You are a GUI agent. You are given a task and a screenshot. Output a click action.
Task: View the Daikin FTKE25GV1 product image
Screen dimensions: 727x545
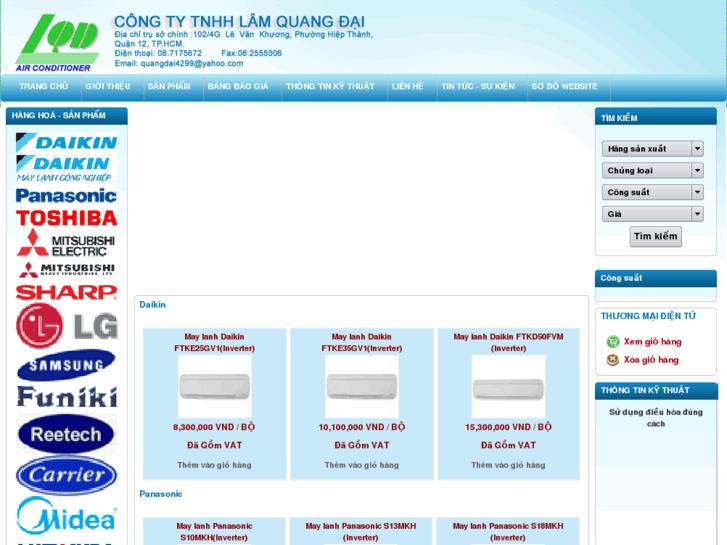tap(215, 387)
